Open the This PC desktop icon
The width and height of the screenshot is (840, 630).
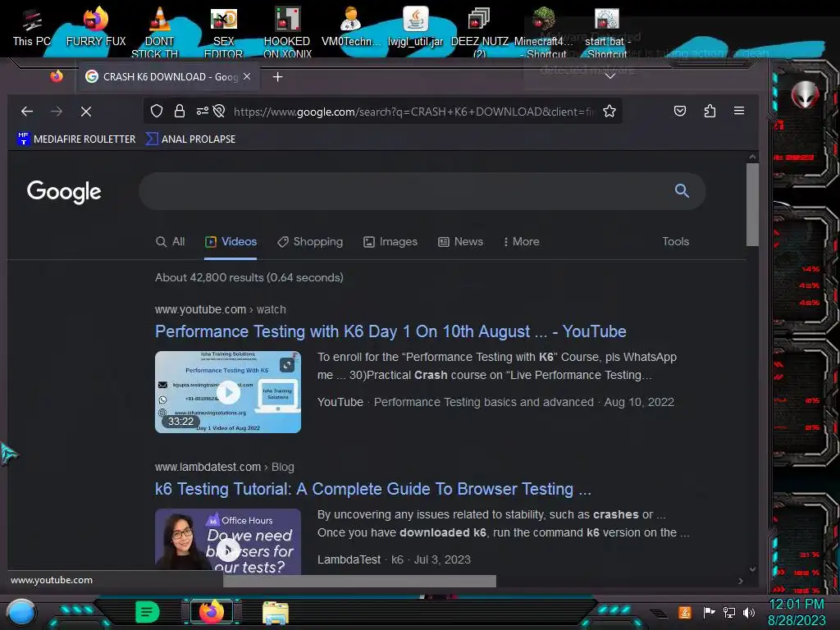pos(32,27)
